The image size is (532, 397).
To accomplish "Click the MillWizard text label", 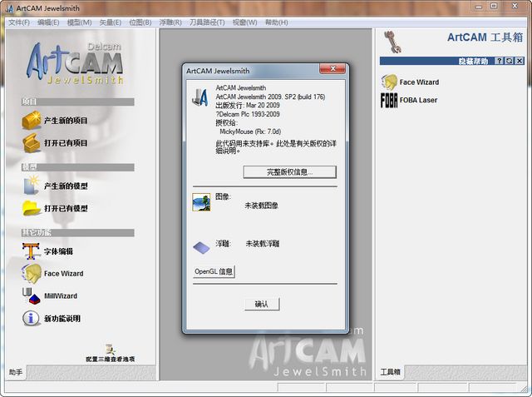I will [61, 295].
